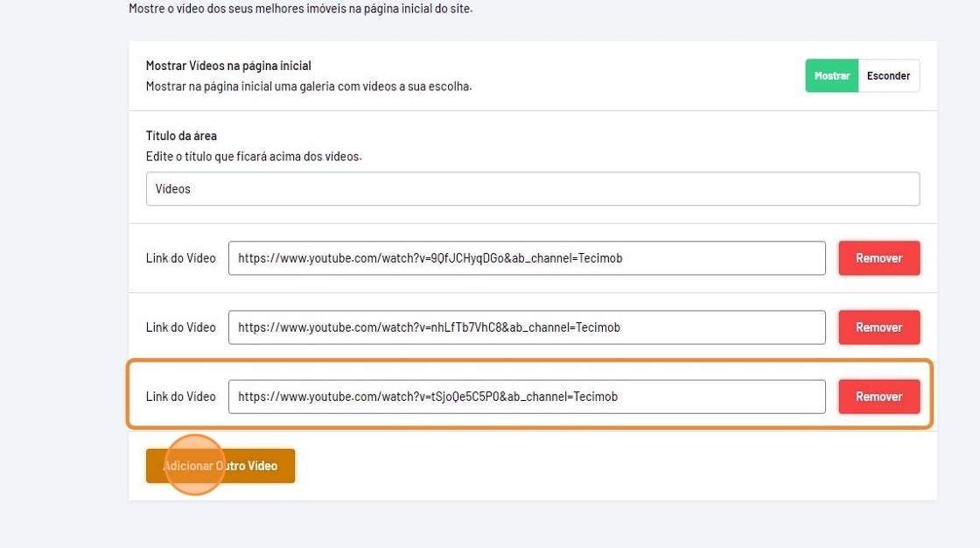Image resolution: width=980 pixels, height=548 pixels.
Task: Focus the video link field containing nhLfTb7VhC8
Action: click(527, 327)
